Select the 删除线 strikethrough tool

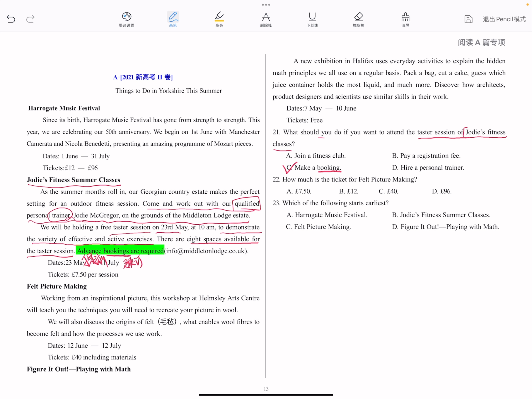tap(266, 20)
